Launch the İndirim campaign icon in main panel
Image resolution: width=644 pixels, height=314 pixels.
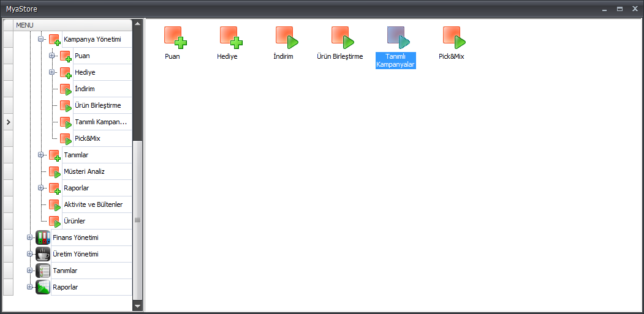(286, 37)
